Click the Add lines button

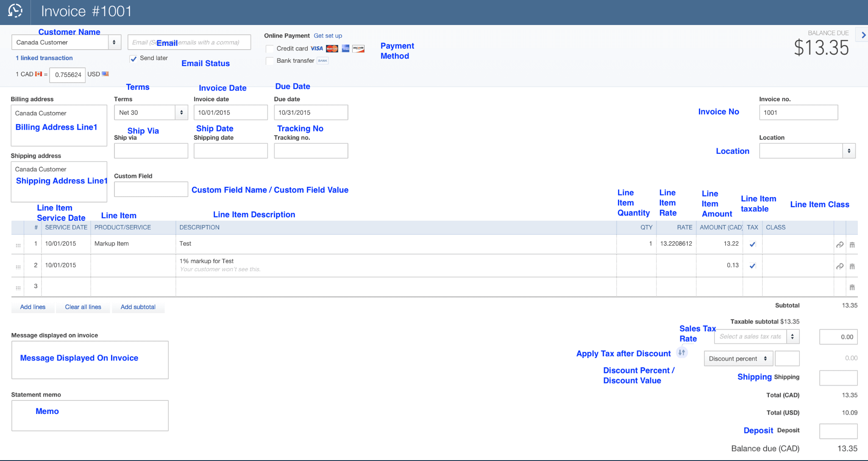coord(33,307)
